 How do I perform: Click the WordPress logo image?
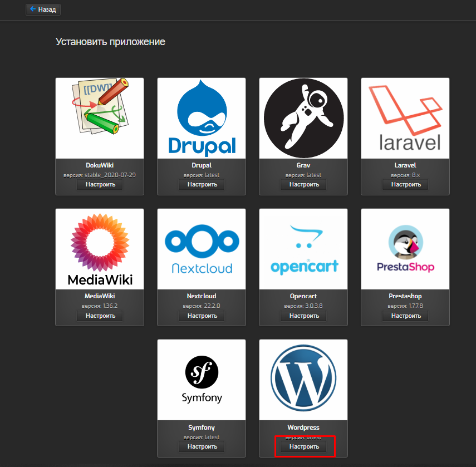click(303, 380)
